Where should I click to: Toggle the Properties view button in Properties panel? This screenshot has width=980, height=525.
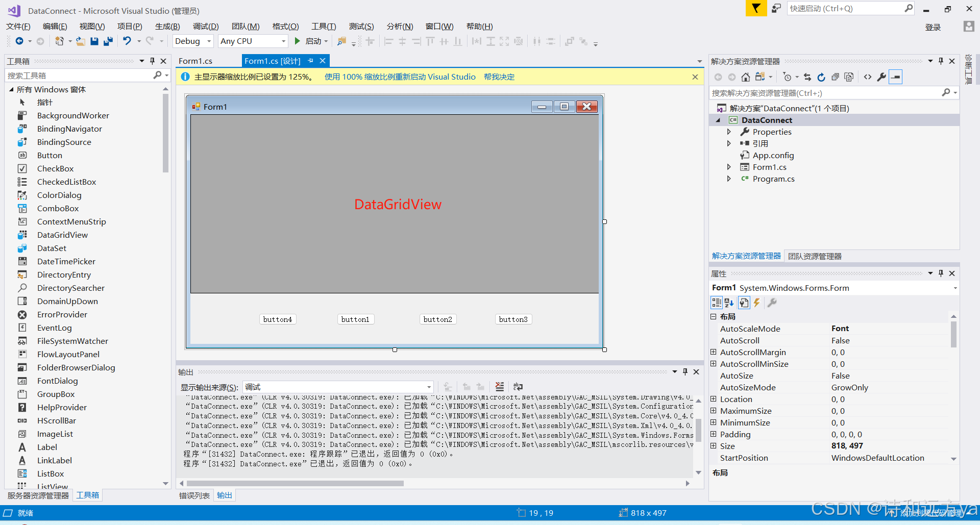point(744,303)
